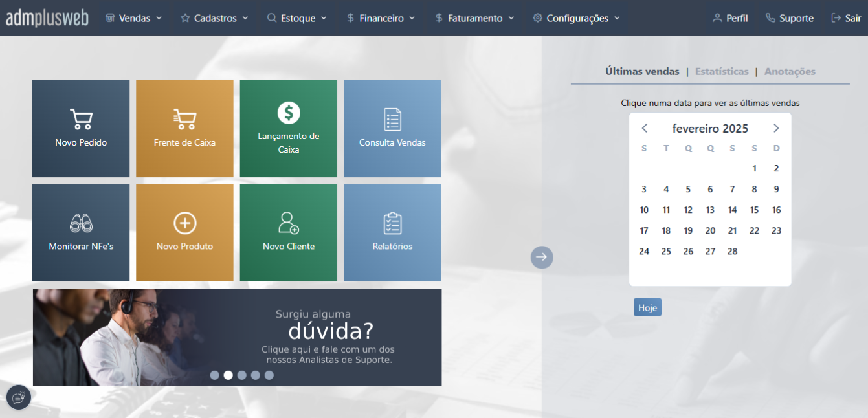This screenshot has width=868, height=418.
Task: Open the Monitorar NFe's binoculars tile
Action: pos(81,232)
